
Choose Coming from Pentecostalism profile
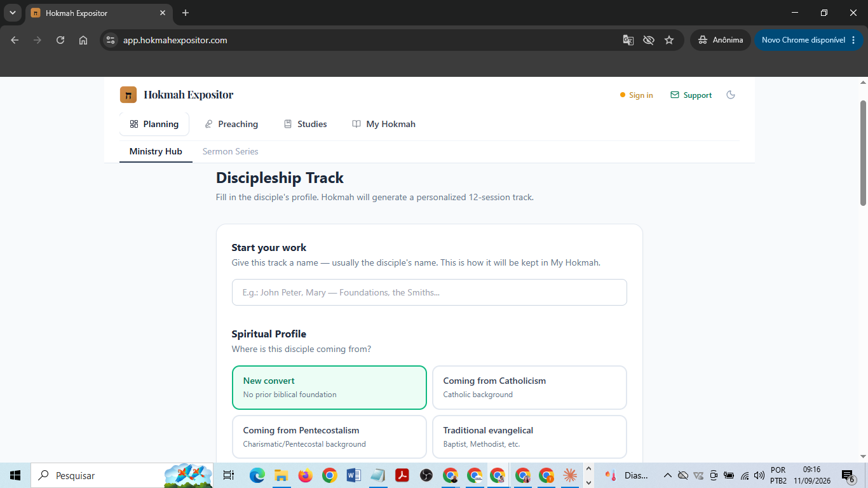(x=329, y=437)
